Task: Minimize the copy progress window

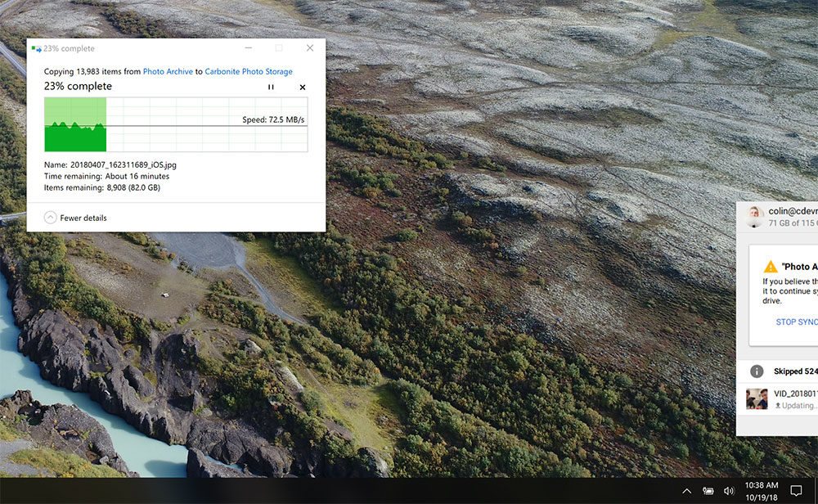Action: (x=249, y=48)
